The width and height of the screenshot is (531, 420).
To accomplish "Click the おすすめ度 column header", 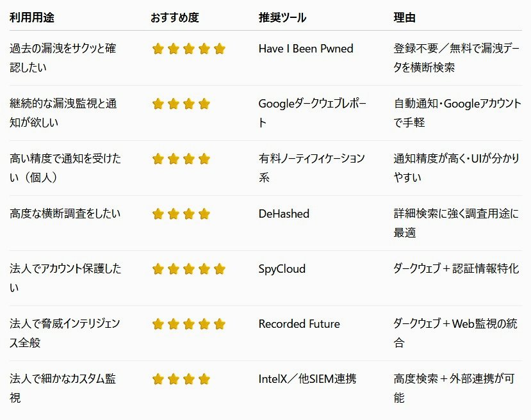I will 174,18.
